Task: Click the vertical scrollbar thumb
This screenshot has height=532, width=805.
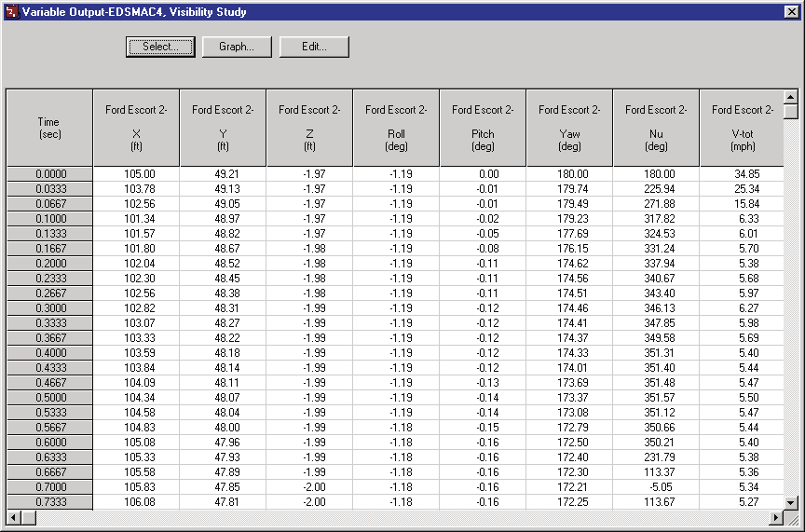Action: point(790,112)
